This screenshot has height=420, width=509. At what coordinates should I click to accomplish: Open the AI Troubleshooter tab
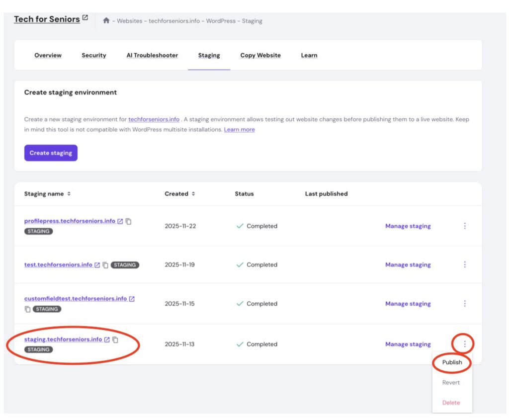pos(152,55)
